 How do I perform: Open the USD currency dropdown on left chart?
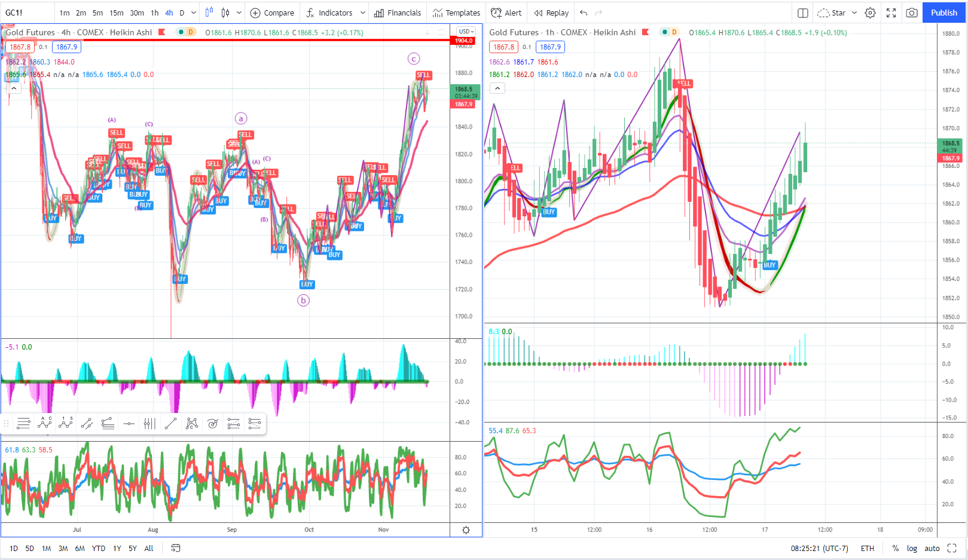pos(466,32)
